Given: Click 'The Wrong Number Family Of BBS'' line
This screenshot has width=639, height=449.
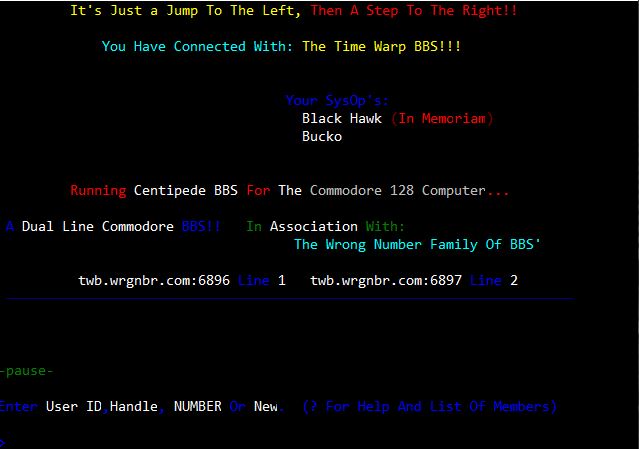Looking at the screenshot, I should coord(417,244).
